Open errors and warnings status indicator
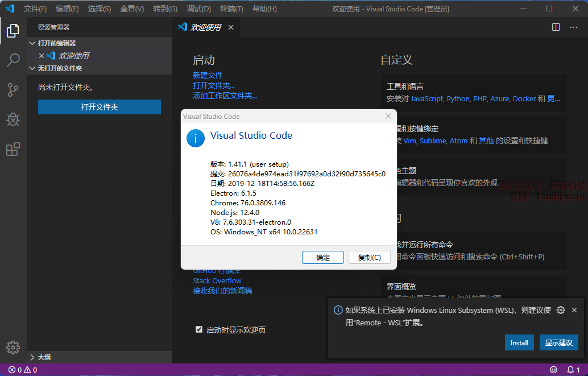Image resolution: width=588 pixels, height=376 pixels. tap(23, 370)
